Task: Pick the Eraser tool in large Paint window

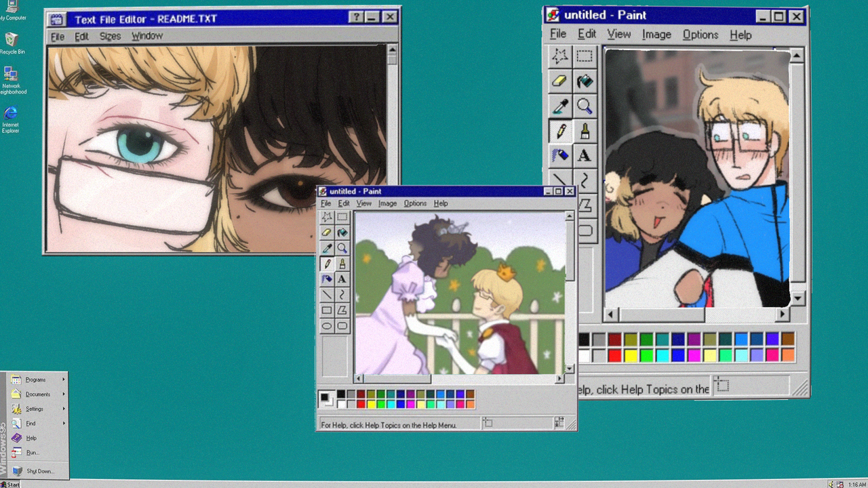Action: pos(560,81)
